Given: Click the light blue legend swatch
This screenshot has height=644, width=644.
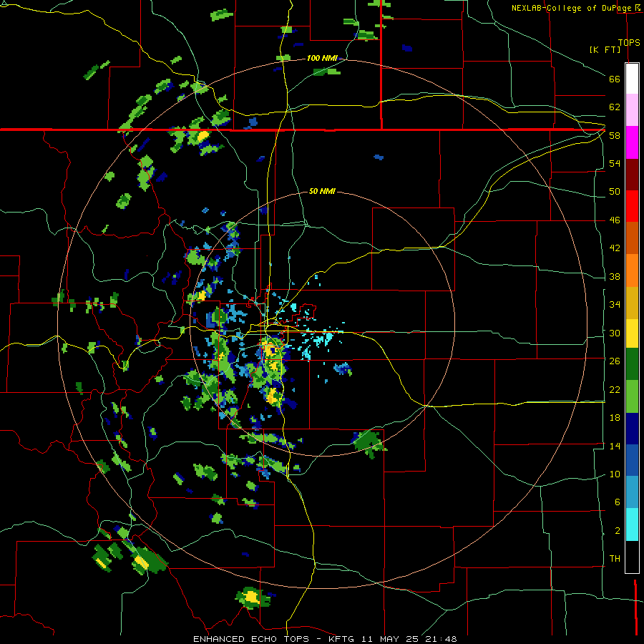Looking at the screenshot, I should pos(632,492).
